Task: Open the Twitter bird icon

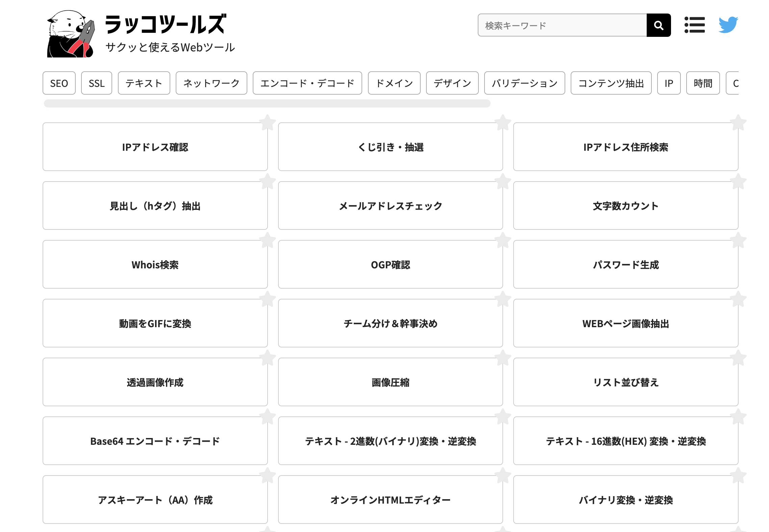Action: pyautogui.click(x=728, y=25)
